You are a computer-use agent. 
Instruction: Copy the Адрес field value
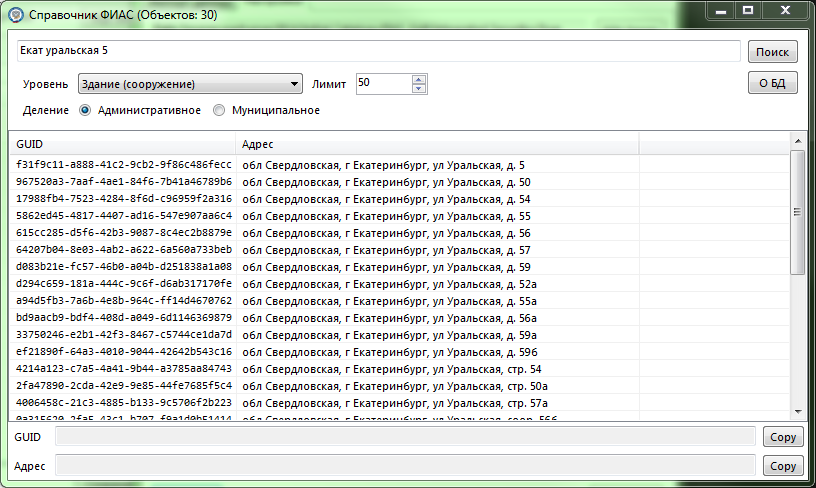pos(782,466)
